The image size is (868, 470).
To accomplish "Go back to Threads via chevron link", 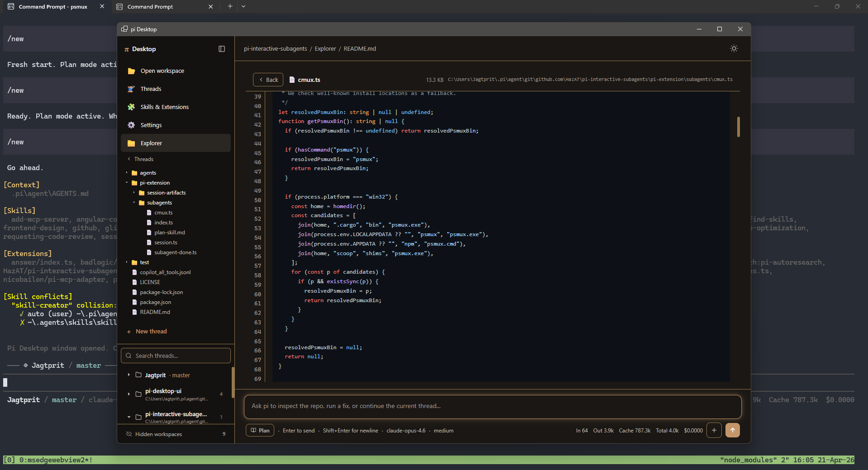I will [x=141, y=159].
